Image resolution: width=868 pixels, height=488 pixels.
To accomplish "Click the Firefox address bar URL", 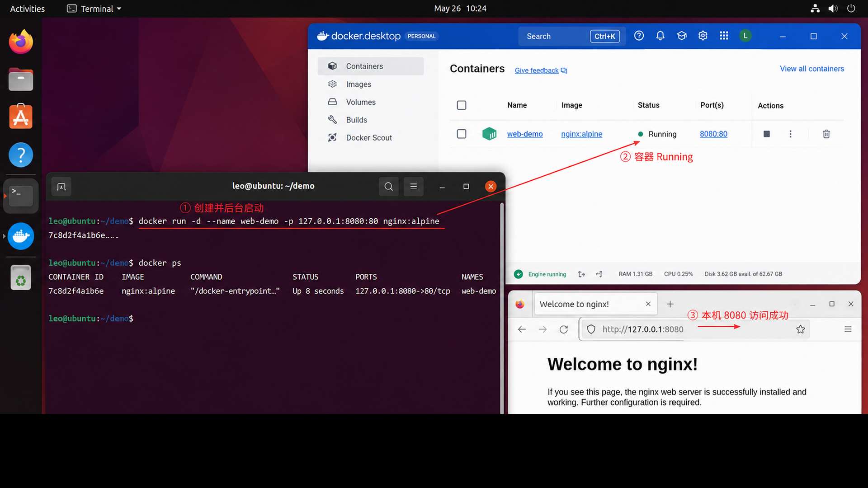I will tap(642, 329).
